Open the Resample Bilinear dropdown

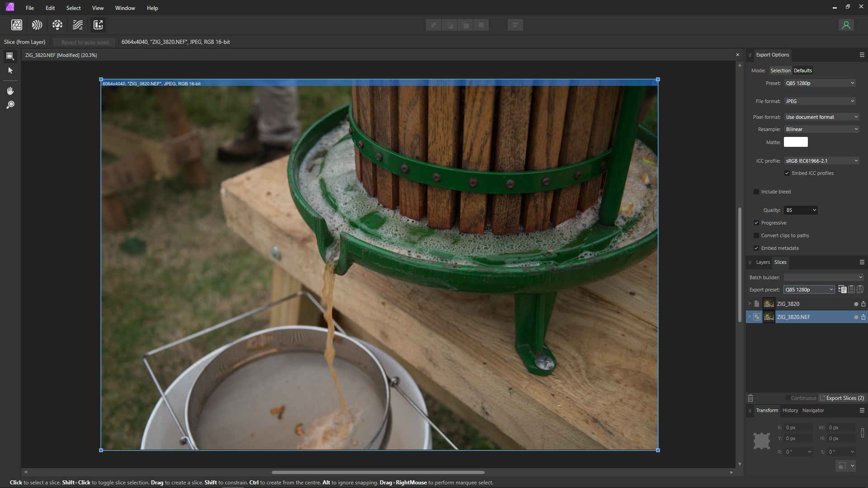[821, 129]
